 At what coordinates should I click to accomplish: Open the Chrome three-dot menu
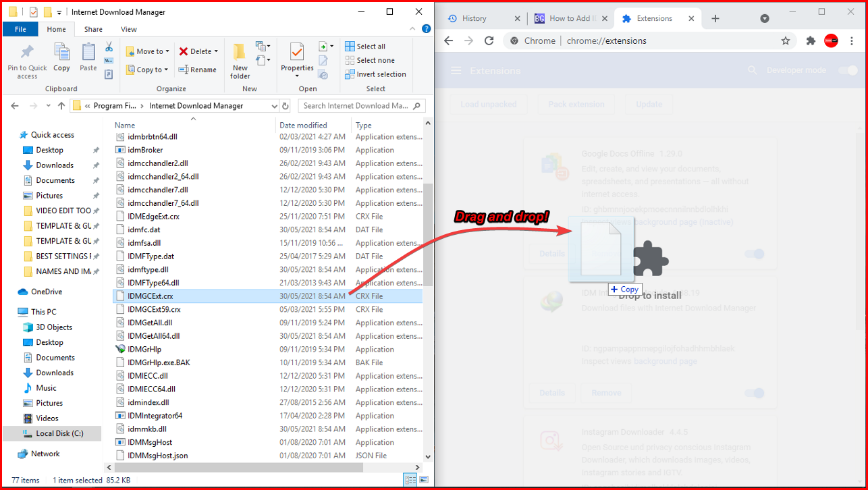click(x=852, y=40)
